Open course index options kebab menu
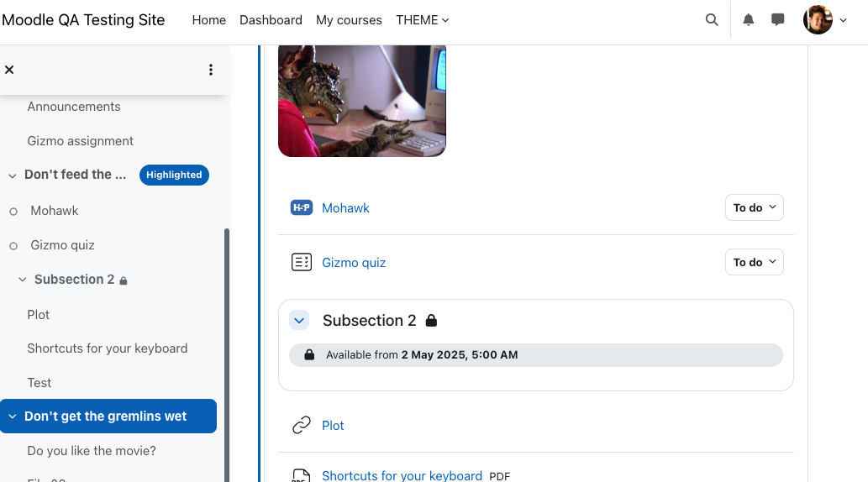Viewport: 868px width, 482px height. coord(211,70)
